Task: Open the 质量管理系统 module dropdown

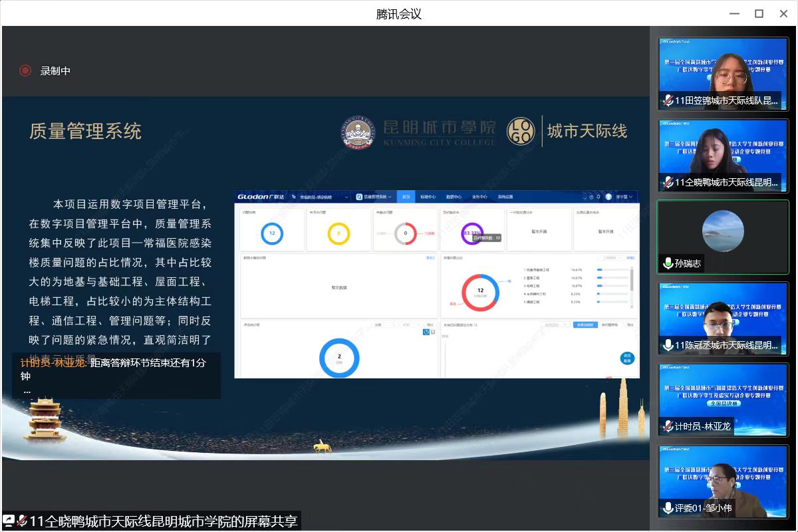Action: click(374, 197)
